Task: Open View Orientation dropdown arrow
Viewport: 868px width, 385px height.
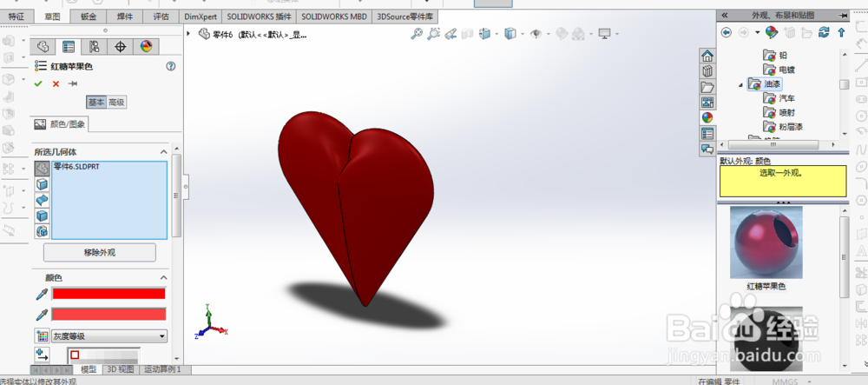Action: pyautogui.click(x=496, y=35)
